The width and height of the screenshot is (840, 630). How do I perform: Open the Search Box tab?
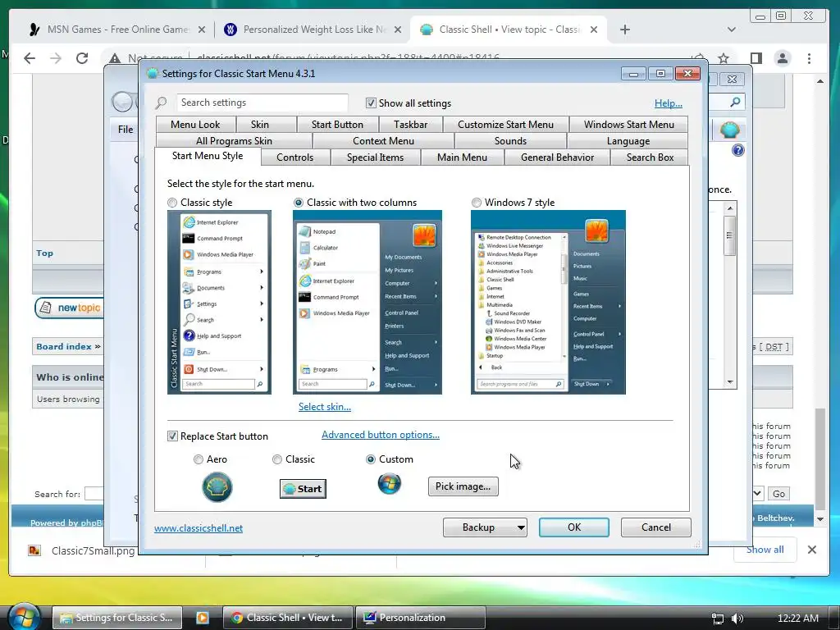pos(650,157)
